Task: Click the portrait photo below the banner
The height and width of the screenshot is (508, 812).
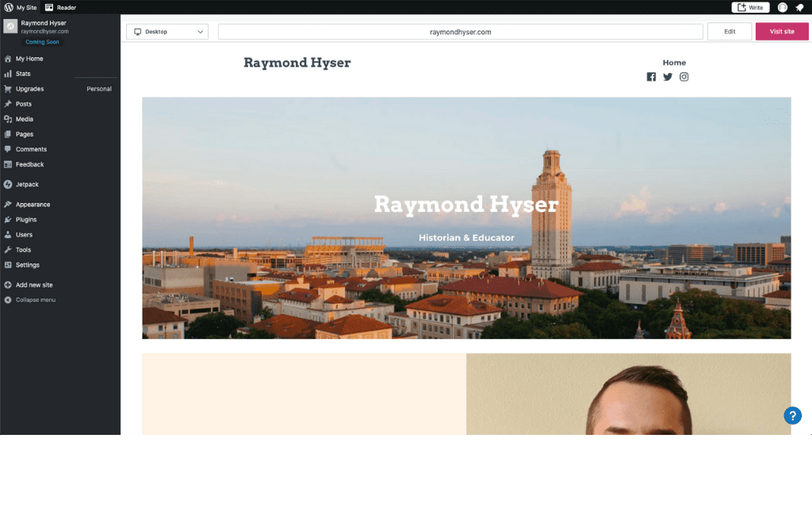Action: (628, 394)
